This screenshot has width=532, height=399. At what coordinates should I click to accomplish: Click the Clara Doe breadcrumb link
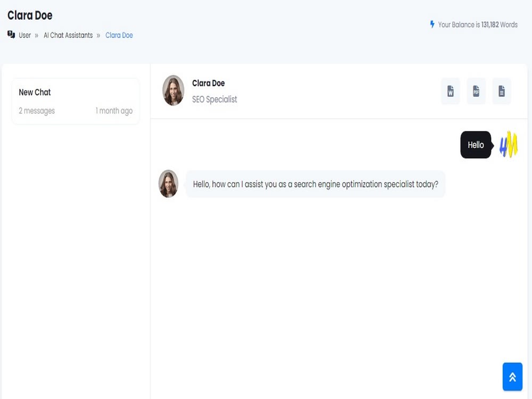tap(119, 35)
